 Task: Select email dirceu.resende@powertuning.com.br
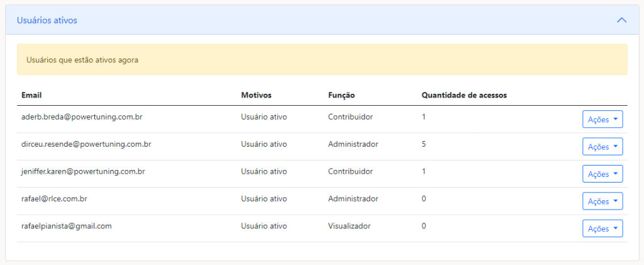click(86, 144)
